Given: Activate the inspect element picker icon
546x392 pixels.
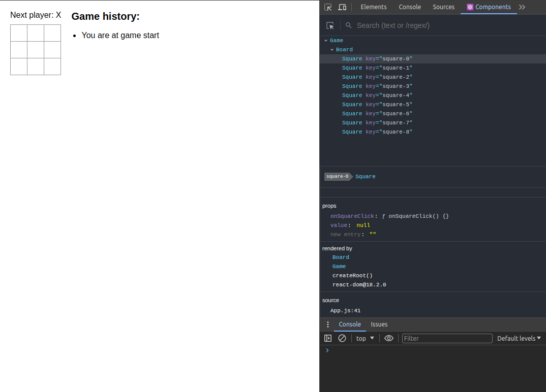Looking at the screenshot, I should tap(328, 7).
